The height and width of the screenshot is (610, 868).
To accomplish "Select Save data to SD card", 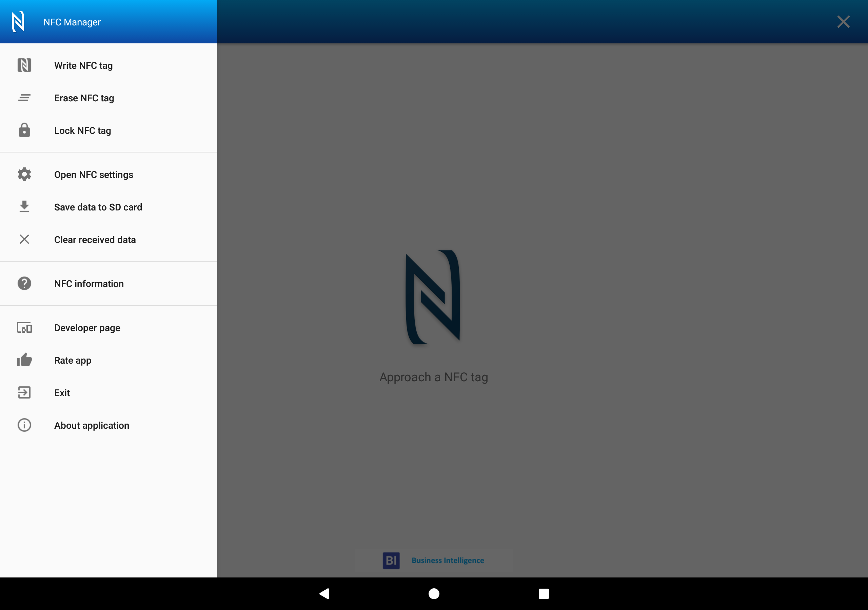I will pyautogui.click(x=108, y=207).
